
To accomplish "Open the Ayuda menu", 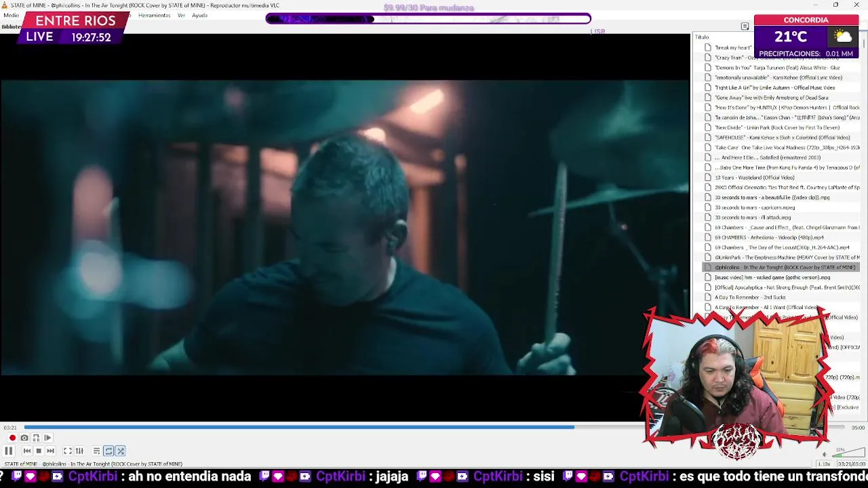I will [x=199, y=15].
